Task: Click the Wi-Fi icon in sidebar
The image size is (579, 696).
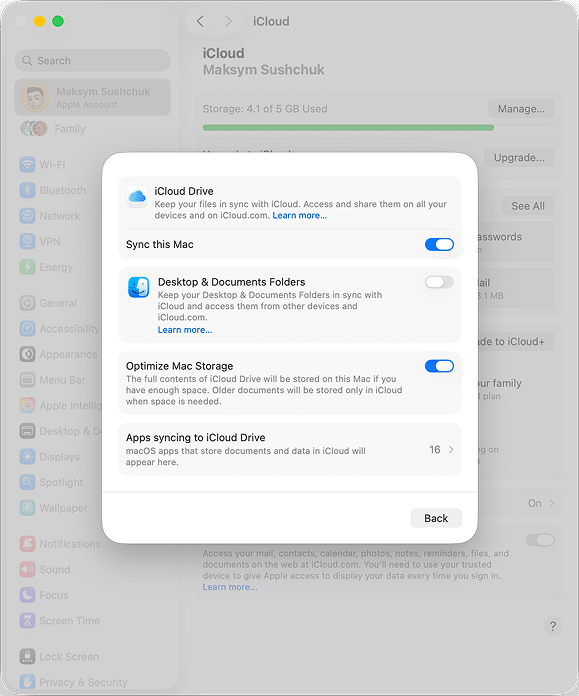Action: click(28, 165)
